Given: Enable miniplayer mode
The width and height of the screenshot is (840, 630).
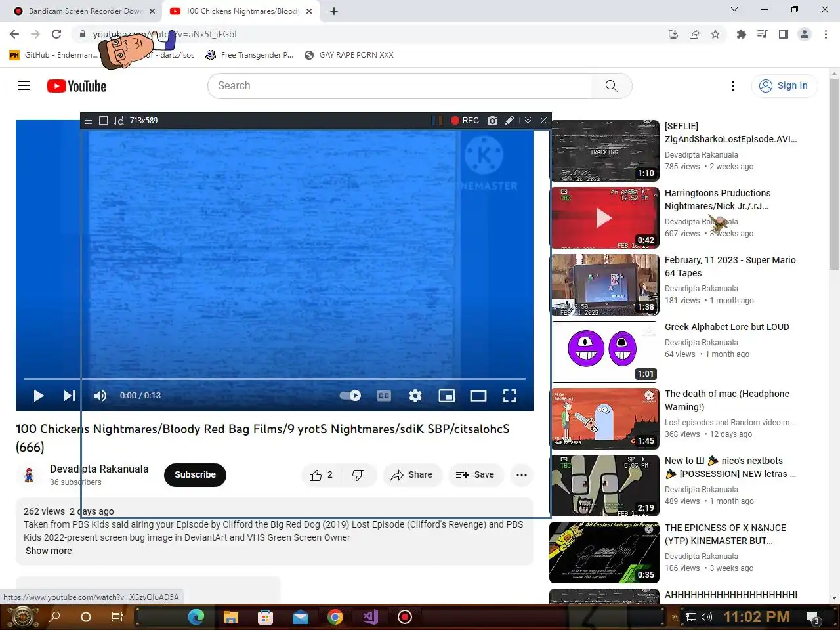Looking at the screenshot, I should (447, 396).
